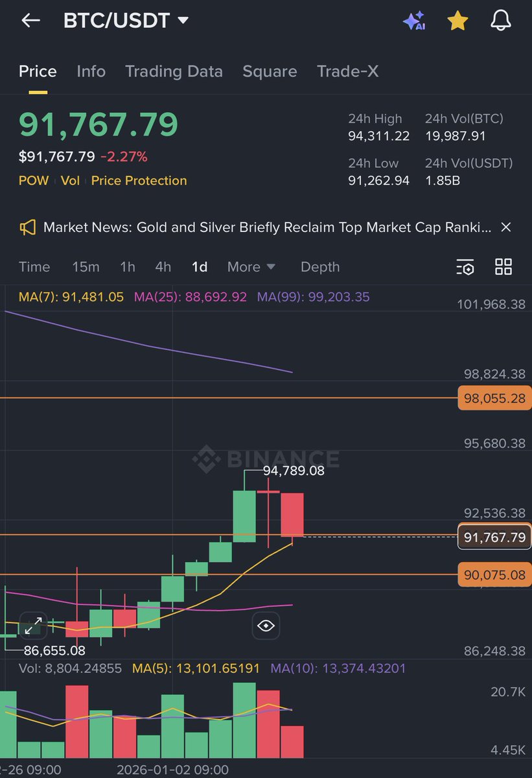Tap the 24h Low value 91,262.94
The height and width of the screenshot is (778, 532).
(379, 181)
